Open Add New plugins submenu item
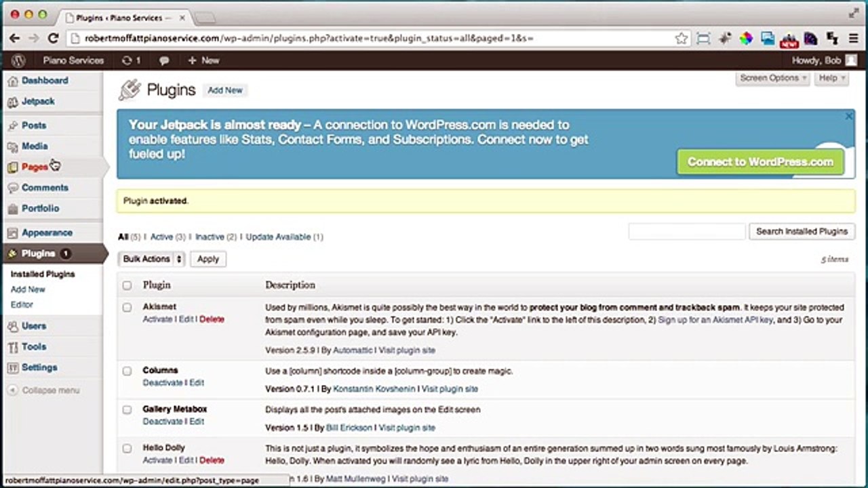868x488 pixels. [x=28, y=289]
